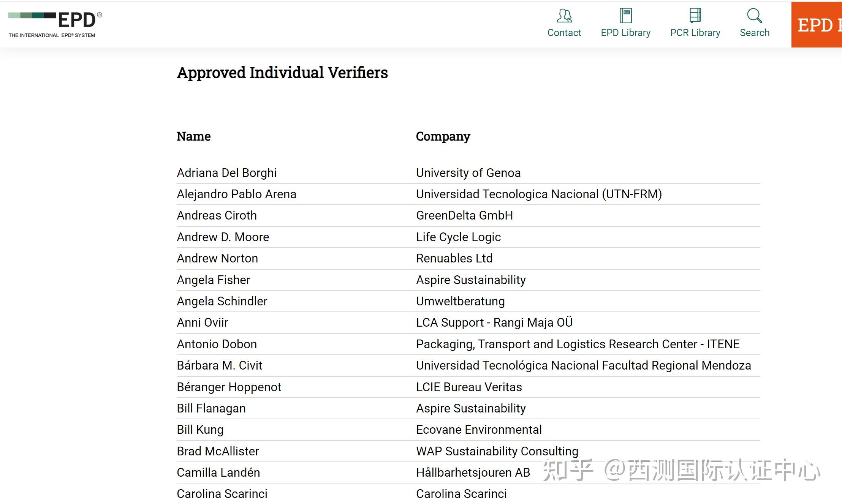Click the Search magnifier icon
This screenshot has height=504, width=842.
pos(754,16)
